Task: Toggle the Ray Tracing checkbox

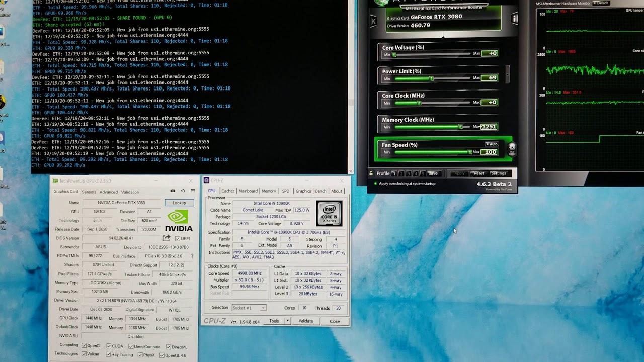Action: click(108, 355)
